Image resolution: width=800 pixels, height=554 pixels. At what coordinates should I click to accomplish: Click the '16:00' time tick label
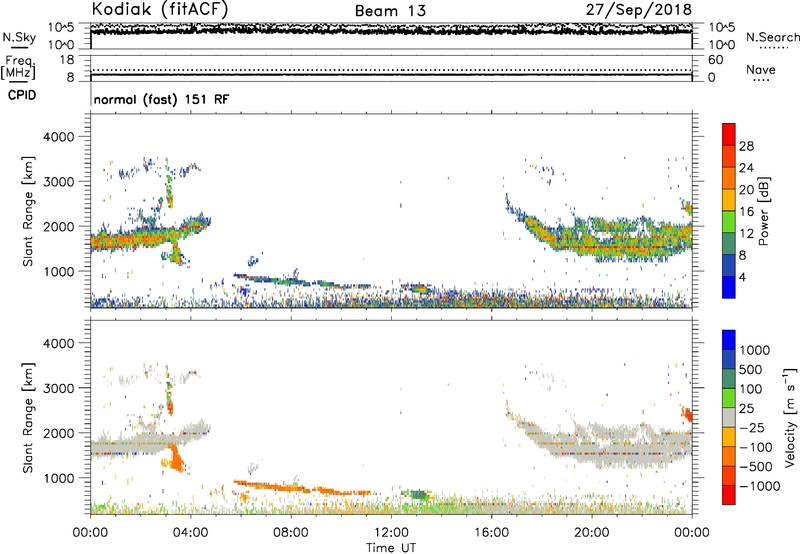tap(491, 533)
